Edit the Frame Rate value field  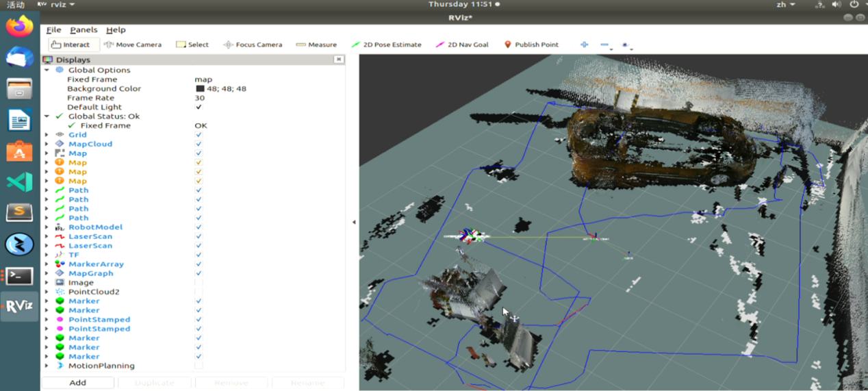200,98
